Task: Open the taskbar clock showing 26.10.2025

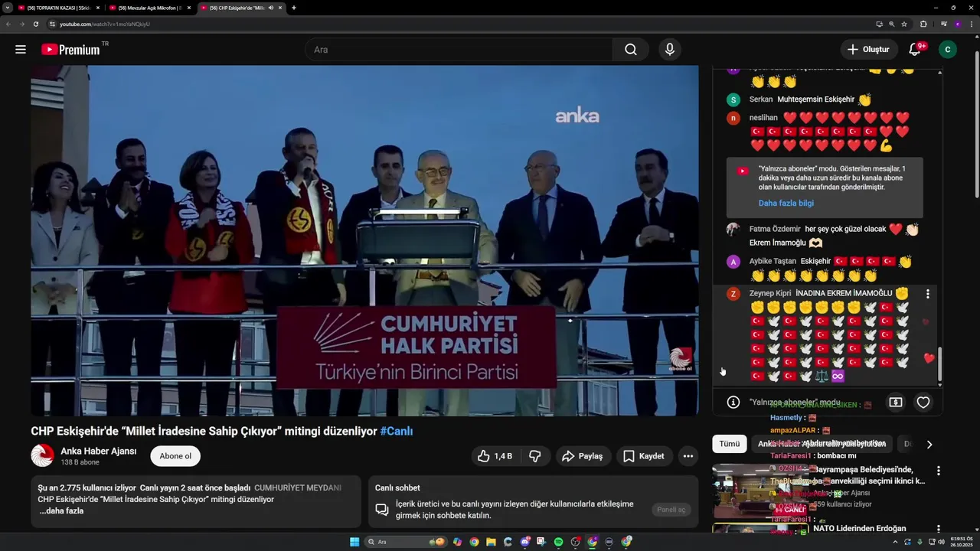Action: [960, 542]
